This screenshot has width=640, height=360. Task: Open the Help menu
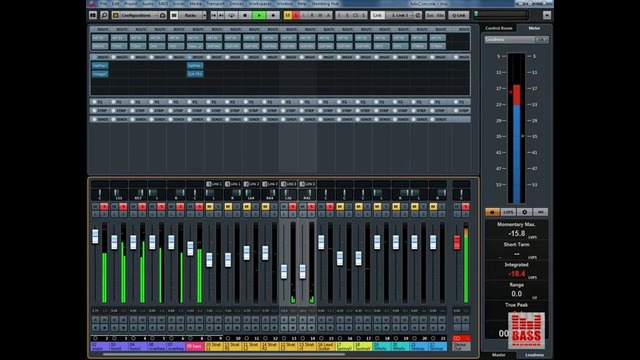302,3
